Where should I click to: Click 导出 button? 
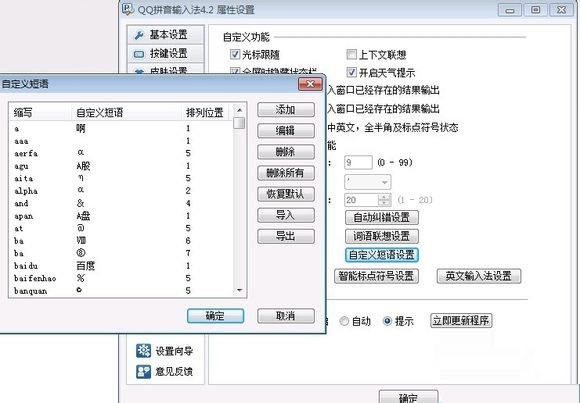point(286,236)
